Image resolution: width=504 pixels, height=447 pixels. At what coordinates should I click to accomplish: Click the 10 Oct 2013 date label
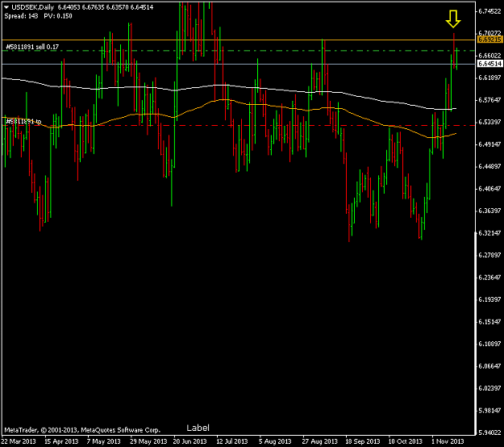pyautogui.click(x=406, y=441)
